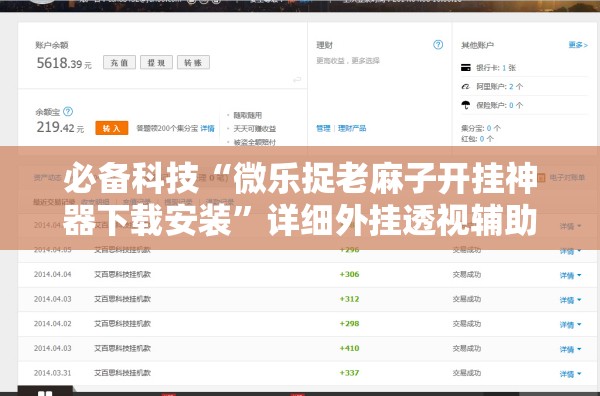Click the date 2014.04.04
Image resolution: width=600 pixels, height=396 pixels.
(x=52, y=274)
